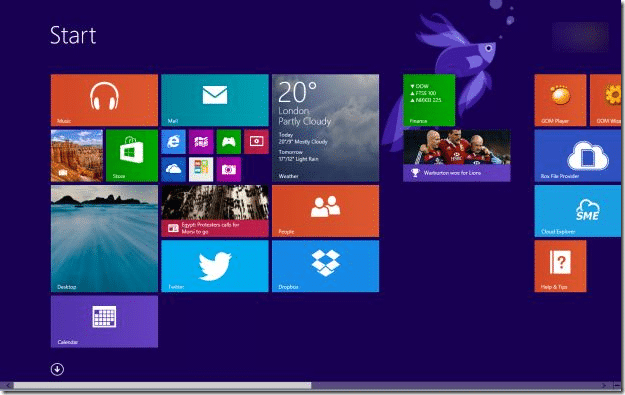
Task: Open the Mail tile
Action: click(x=215, y=100)
